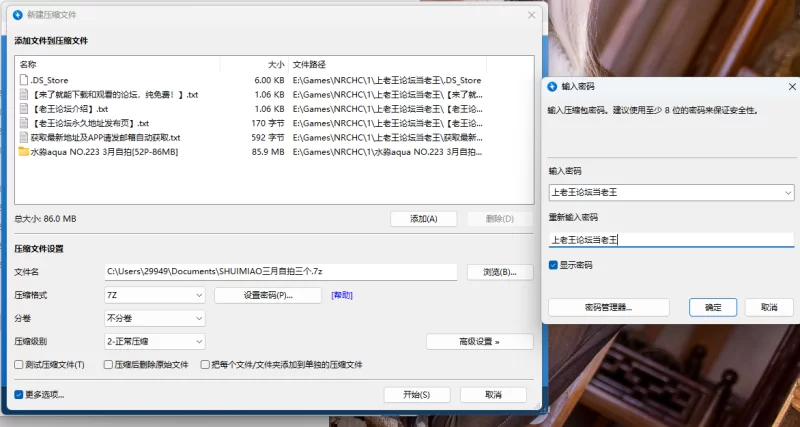Select row 【老王论坛介绍】.txt
Image resolution: width=800 pixels, height=427 pixels.
252,109
